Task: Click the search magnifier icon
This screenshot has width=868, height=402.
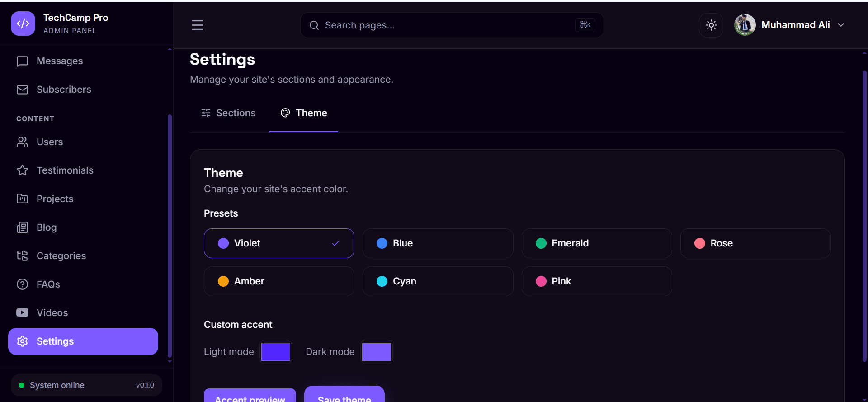Action: pyautogui.click(x=314, y=25)
